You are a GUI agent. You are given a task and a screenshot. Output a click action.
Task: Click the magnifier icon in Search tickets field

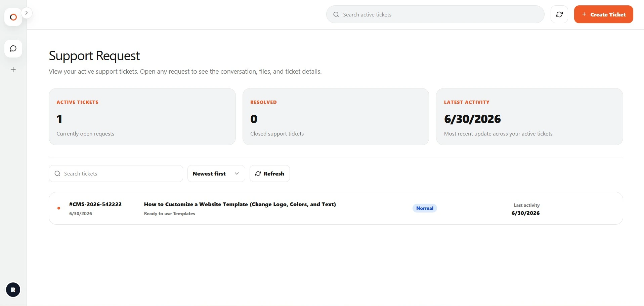point(57,174)
